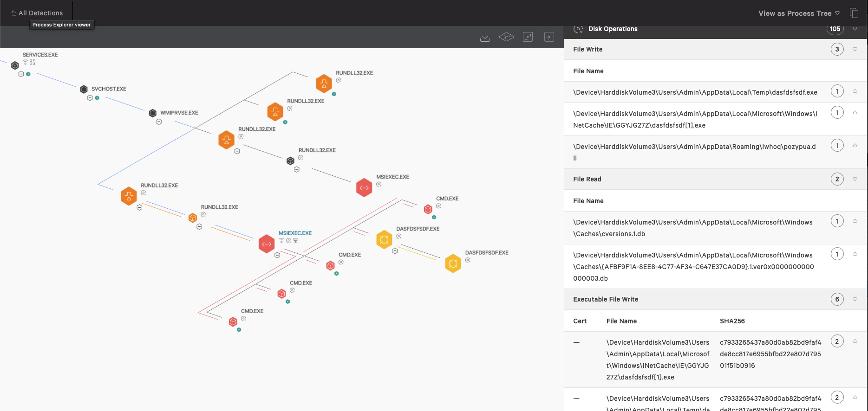
Task: Click network icon under SERVICES.EXE label
Action: [x=26, y=62]
